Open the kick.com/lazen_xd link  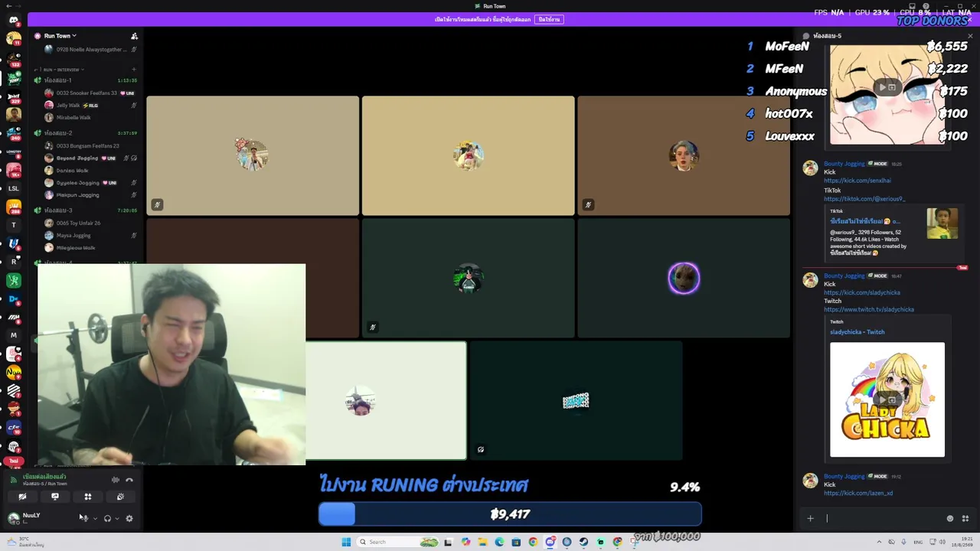click(x=858, y=493)
